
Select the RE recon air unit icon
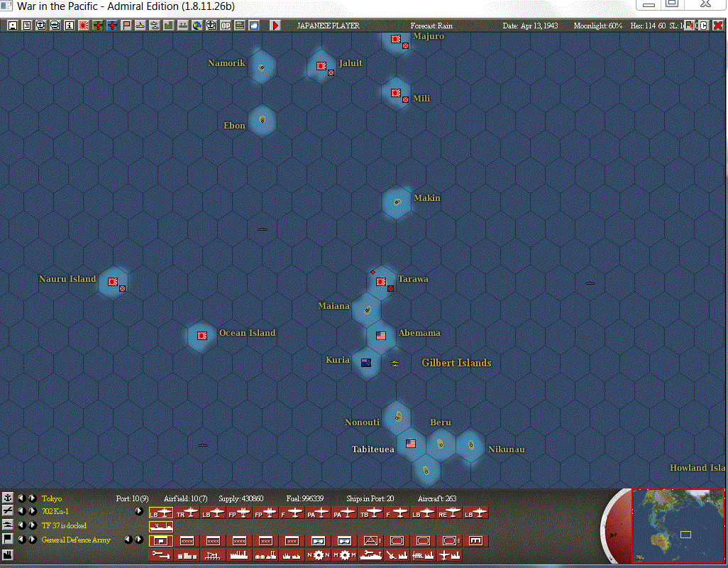(449, 513)
